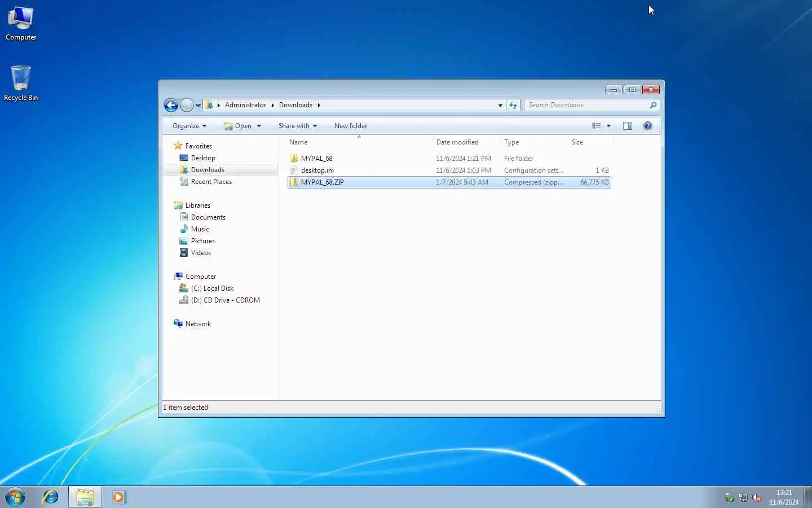Click New folder

[x=350, y=126]
